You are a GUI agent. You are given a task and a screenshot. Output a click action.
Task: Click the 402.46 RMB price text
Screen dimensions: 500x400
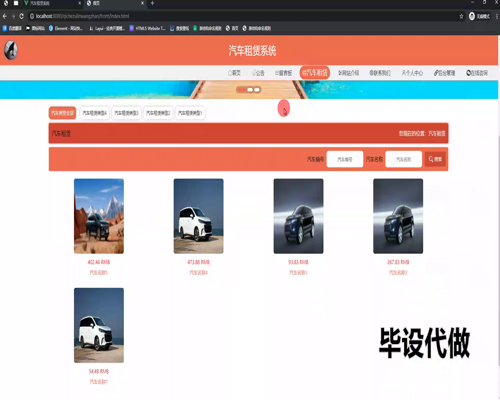click(99, 262)
